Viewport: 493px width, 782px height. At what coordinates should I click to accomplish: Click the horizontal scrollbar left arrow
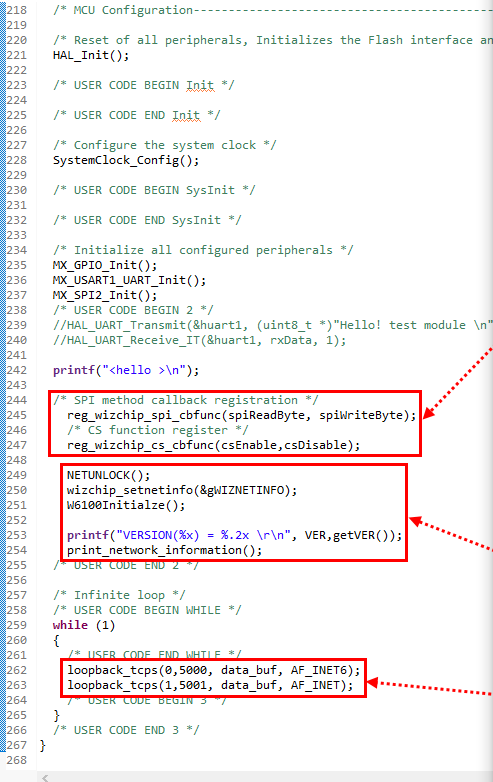click(x=45, y=777)
